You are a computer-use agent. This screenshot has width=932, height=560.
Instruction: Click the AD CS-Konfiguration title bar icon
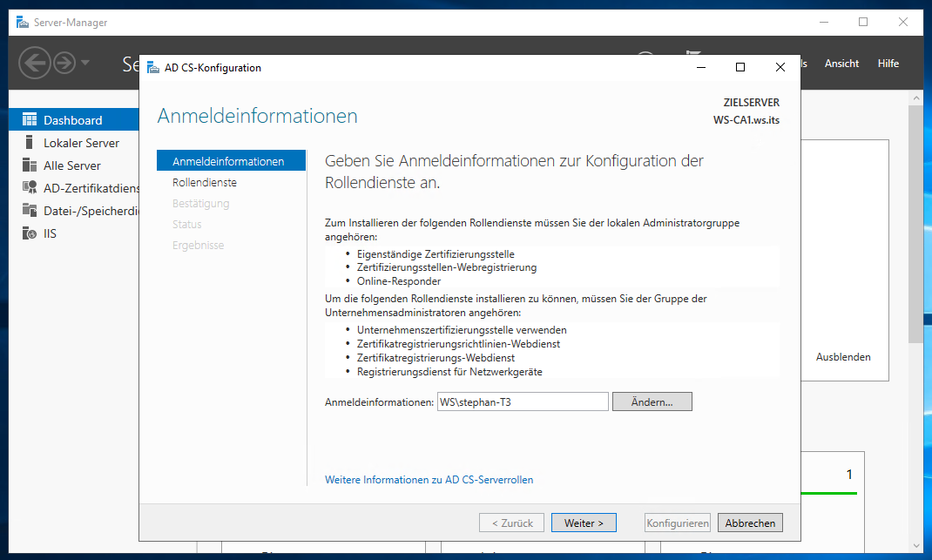[153, 67]
